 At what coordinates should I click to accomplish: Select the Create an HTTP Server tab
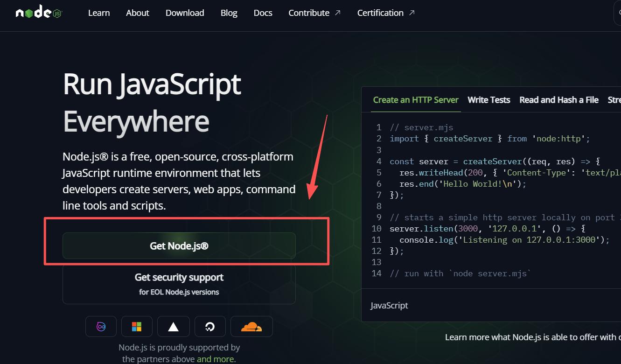(x=416, y=100)
